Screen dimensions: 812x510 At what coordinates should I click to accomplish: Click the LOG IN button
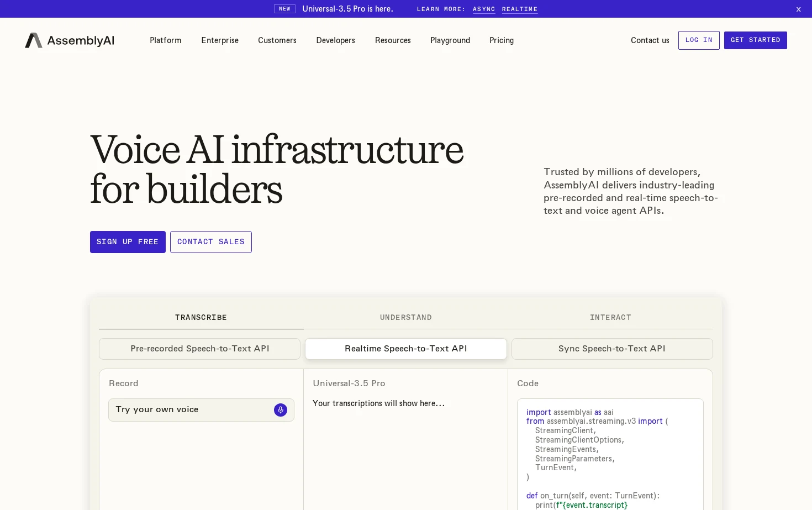[699, 40]
